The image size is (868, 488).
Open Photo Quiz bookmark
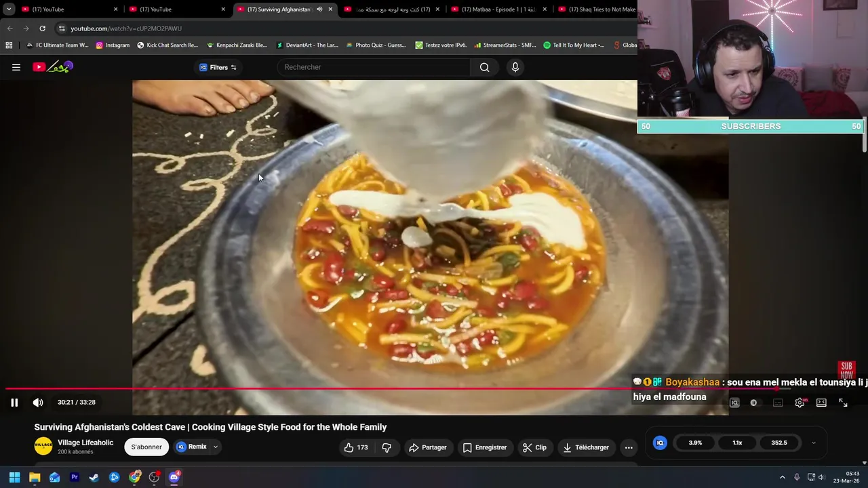point(376,45)
